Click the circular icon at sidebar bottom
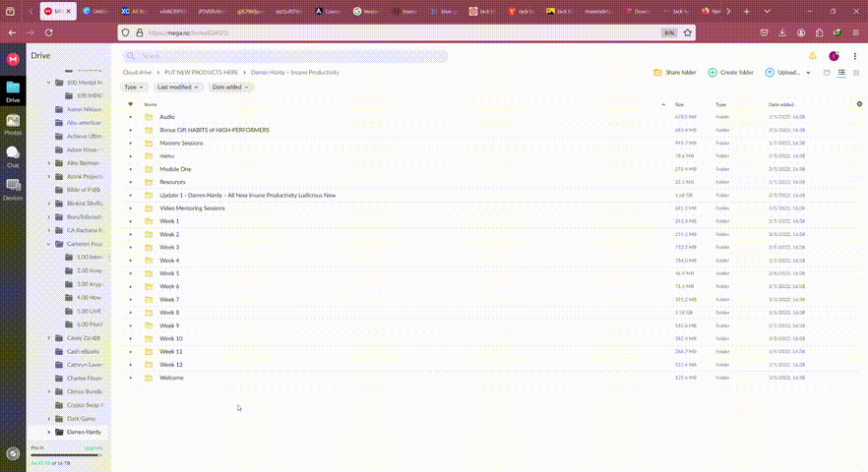The image size is (868, 472). tap(13, 453)
